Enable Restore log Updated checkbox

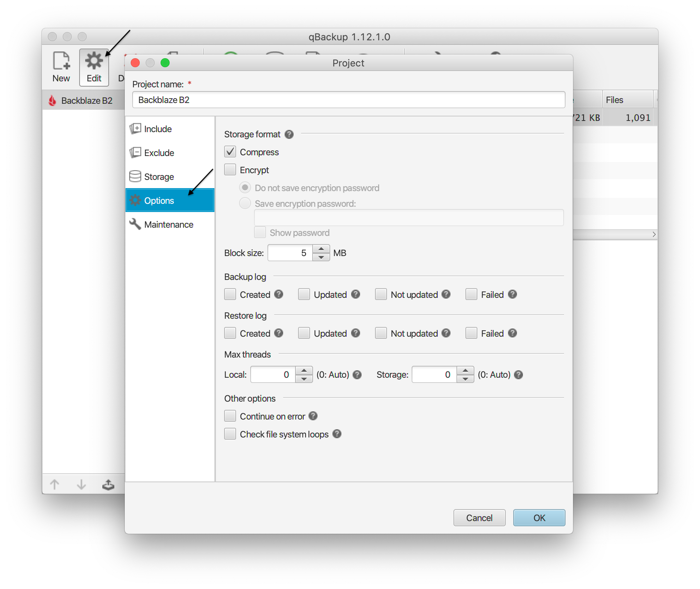point(304,333)
